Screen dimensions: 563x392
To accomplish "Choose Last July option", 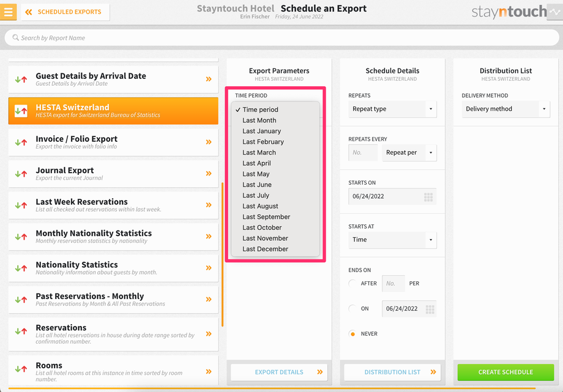I will pos(275,195).
